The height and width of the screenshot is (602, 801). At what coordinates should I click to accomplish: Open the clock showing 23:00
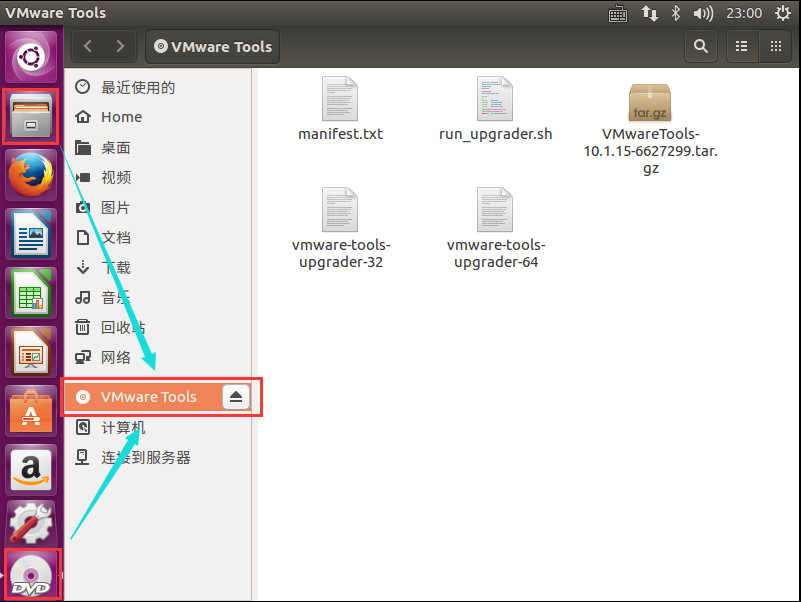[744, 13]
